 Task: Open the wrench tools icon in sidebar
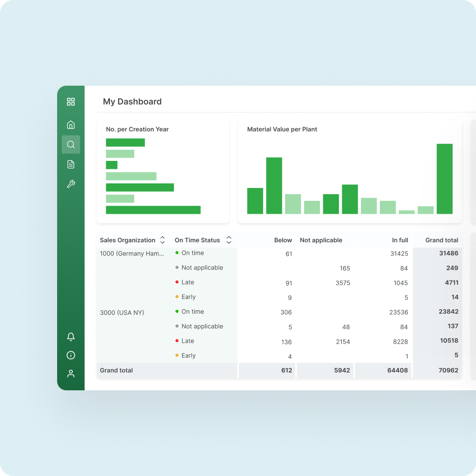pyautogui.click(x=71, y=184)
